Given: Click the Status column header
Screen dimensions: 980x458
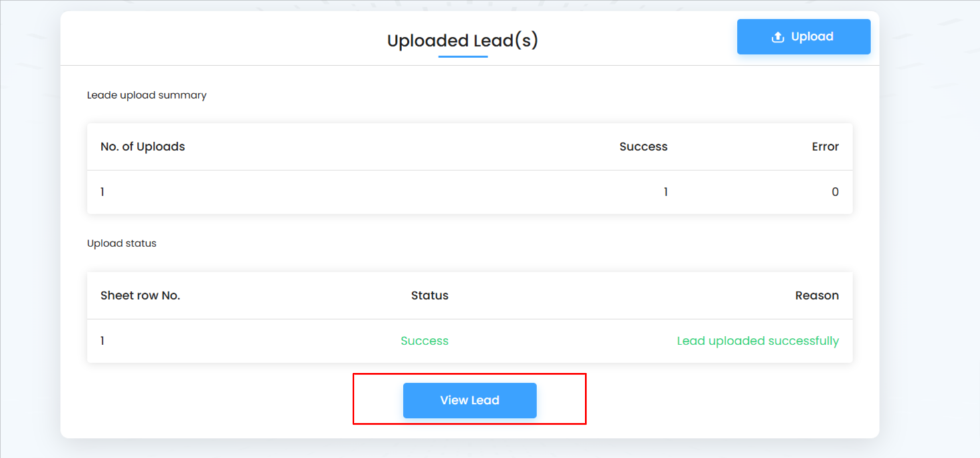Looking at the screenshot, I should pos(430,296).
